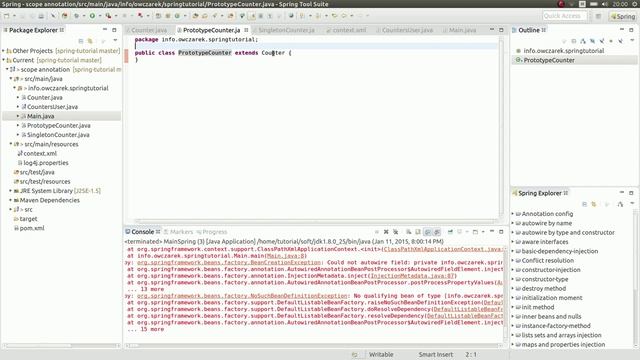Select pom.xml in the tree

(32, 228)
